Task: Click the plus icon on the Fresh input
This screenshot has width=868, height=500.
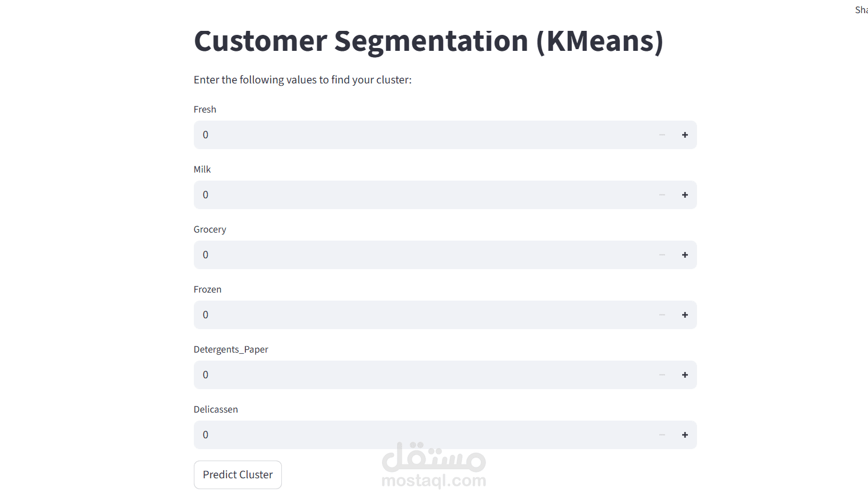Action: coord(684,134)
